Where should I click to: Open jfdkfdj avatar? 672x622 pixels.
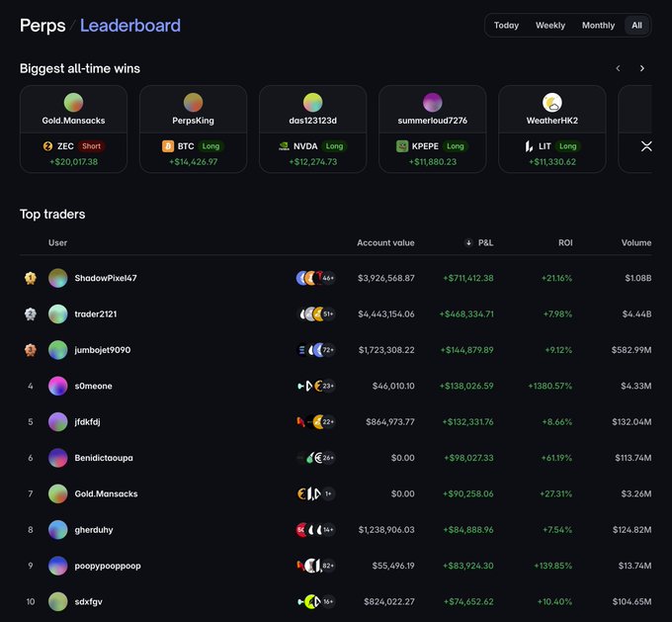pyautogui.click(x=58, y=421)
